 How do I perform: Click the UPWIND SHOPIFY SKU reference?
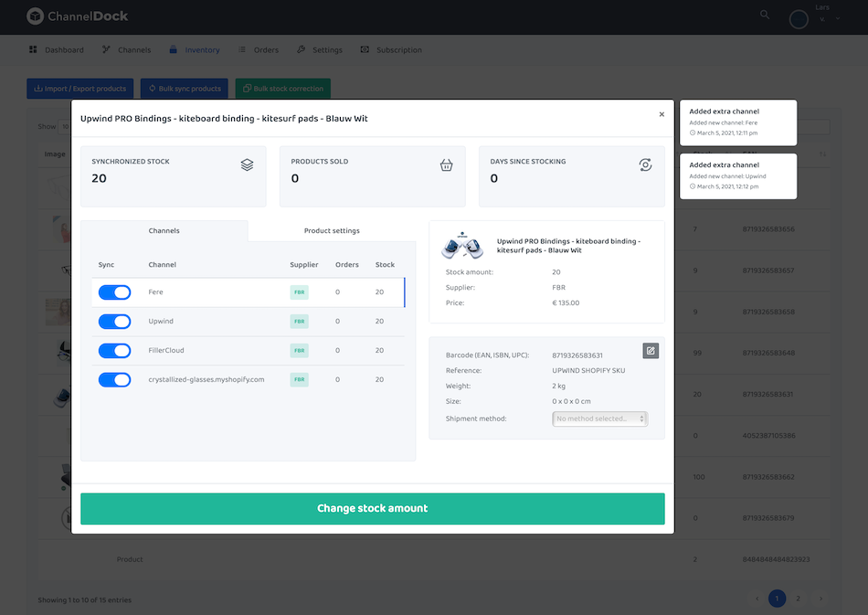pos(588,371)
